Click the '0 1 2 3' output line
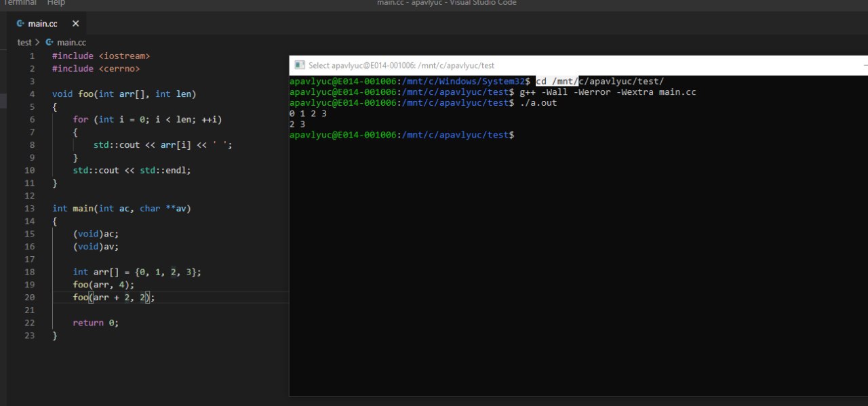Viewport: 868px width, 406px height. pos(308,113)
